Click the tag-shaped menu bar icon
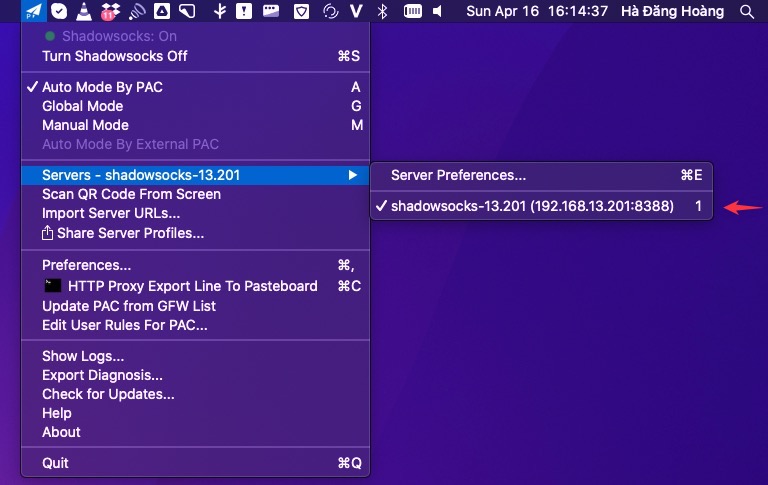The height and width of the screenshot is (485, 768). pyautogui.click(x=187, y=11)
